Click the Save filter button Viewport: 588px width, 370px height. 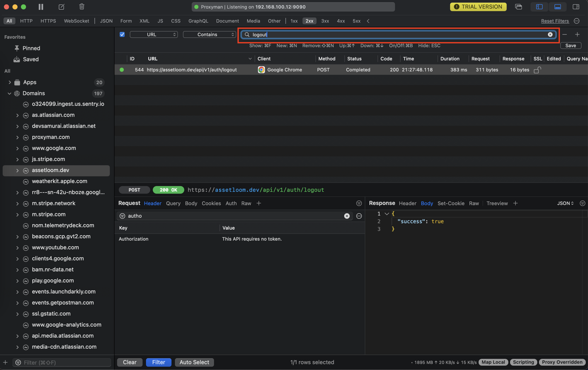point(571,46)
